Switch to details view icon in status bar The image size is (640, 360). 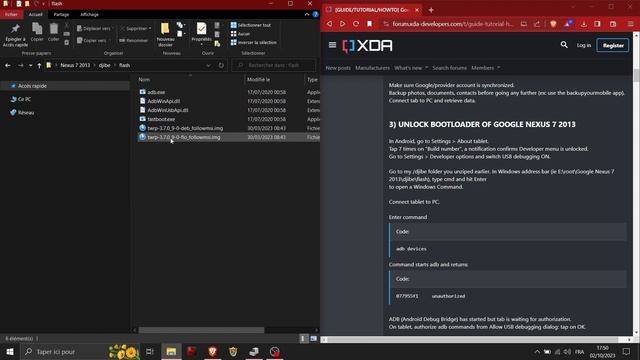303,338
